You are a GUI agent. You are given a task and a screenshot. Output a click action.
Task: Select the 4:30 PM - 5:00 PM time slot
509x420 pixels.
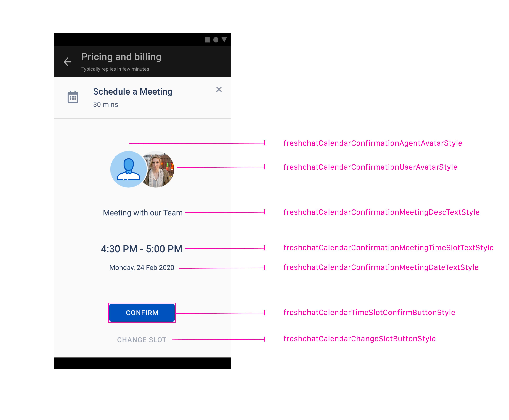[141, 249]
